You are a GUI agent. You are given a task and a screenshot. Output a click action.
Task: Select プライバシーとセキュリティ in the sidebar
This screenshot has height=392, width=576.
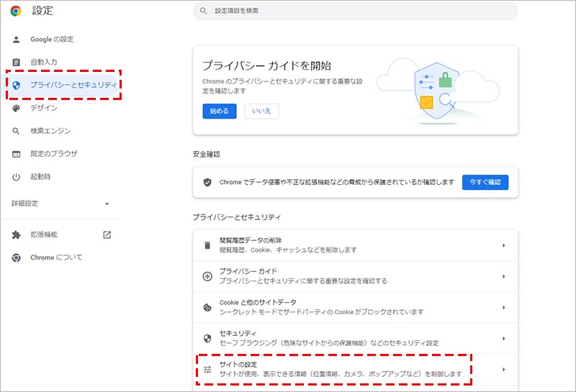(x=72, y=85)
